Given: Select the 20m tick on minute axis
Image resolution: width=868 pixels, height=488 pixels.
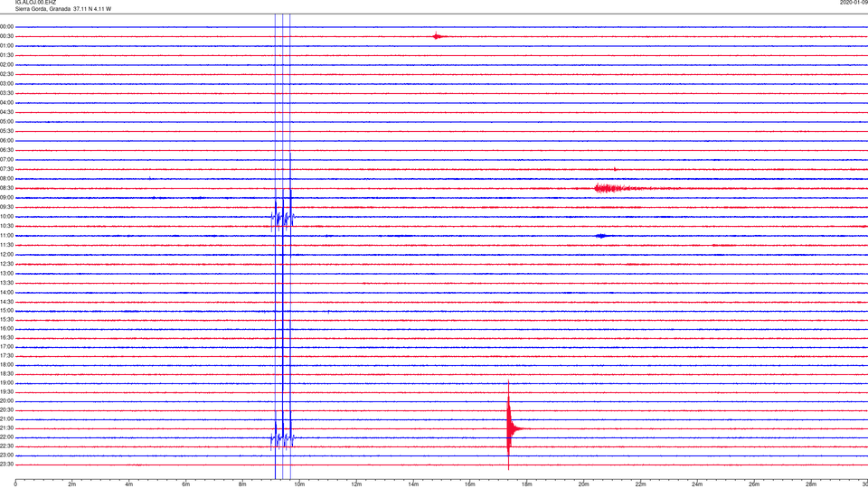Looking at the screenshot, I should (x=583, y=484).
